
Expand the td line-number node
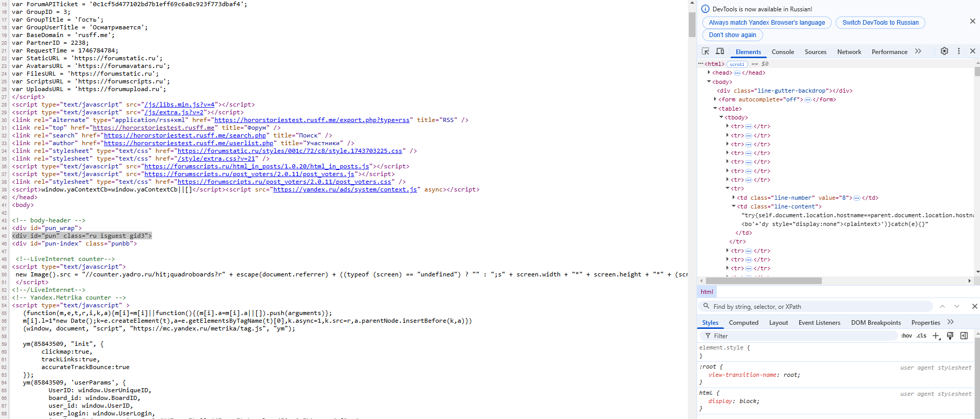(x=734, y=197)
